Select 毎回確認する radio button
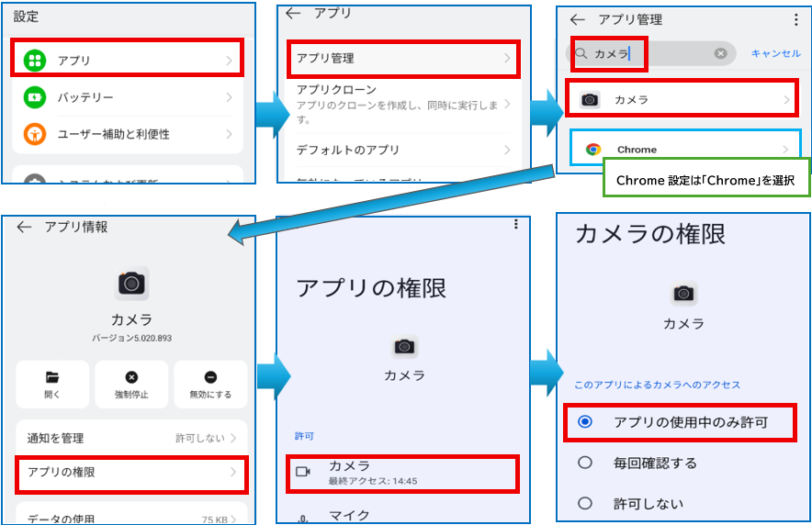Screen dimensions: 812x525 click(585, 463)
